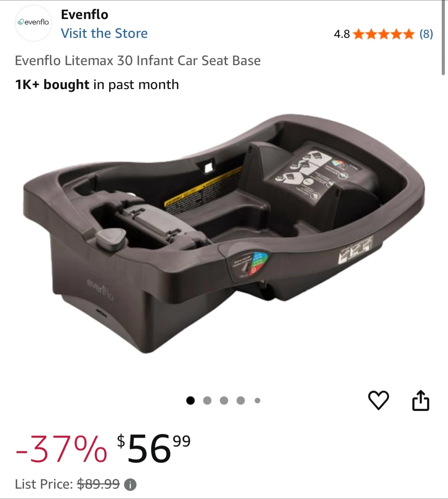Tap the share icon
Viewport: 448px width, 499px height.
tap(421, 401)
